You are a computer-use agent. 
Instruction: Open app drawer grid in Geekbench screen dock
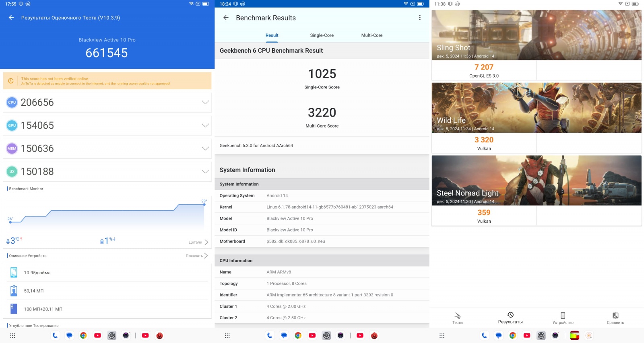pos(227,335)
